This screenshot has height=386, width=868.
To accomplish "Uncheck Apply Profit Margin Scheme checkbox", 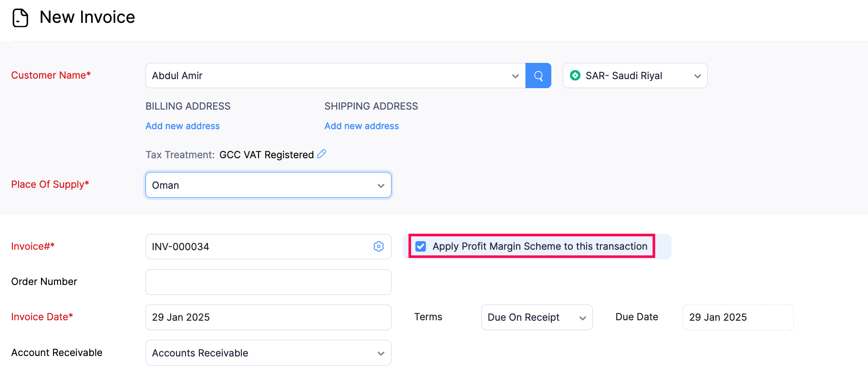I will (421, 246).
